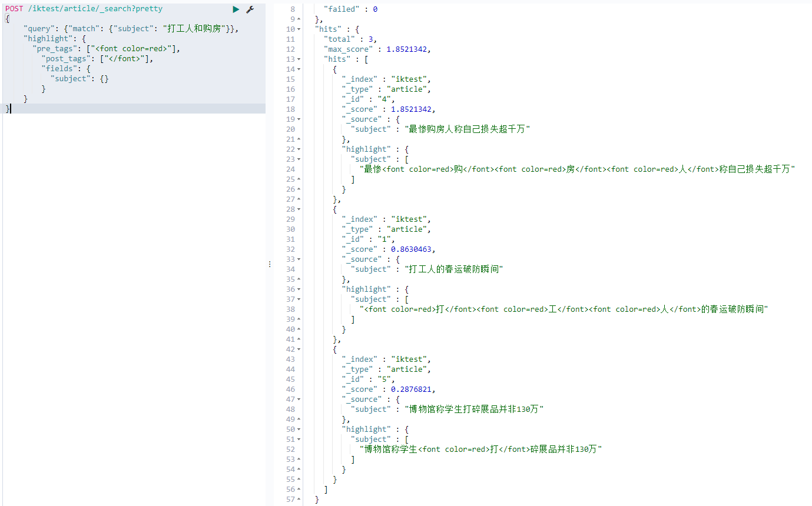Fold the "_source" block at line 33

(299, 259)
